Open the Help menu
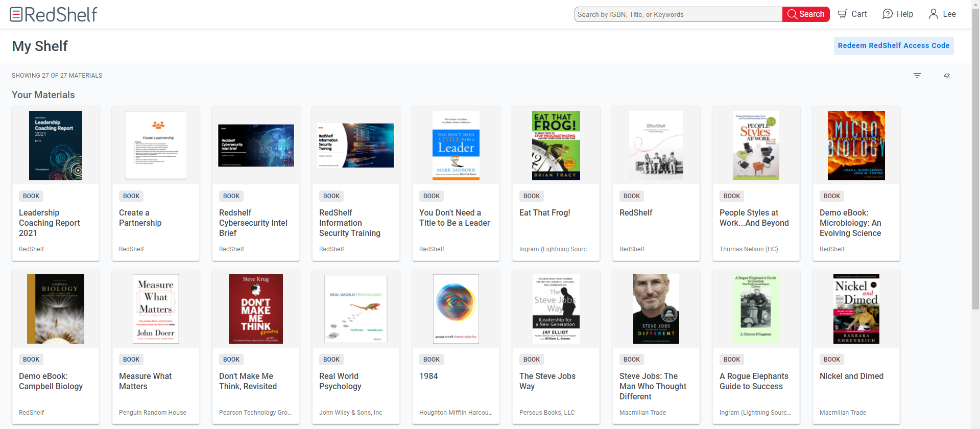 [x=898, y=14]
